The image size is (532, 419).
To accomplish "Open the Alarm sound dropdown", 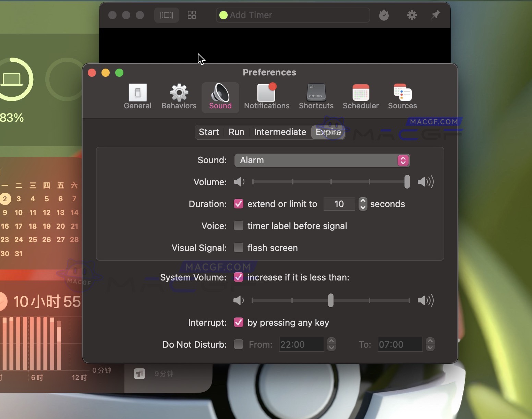I will tap(402, 160).
